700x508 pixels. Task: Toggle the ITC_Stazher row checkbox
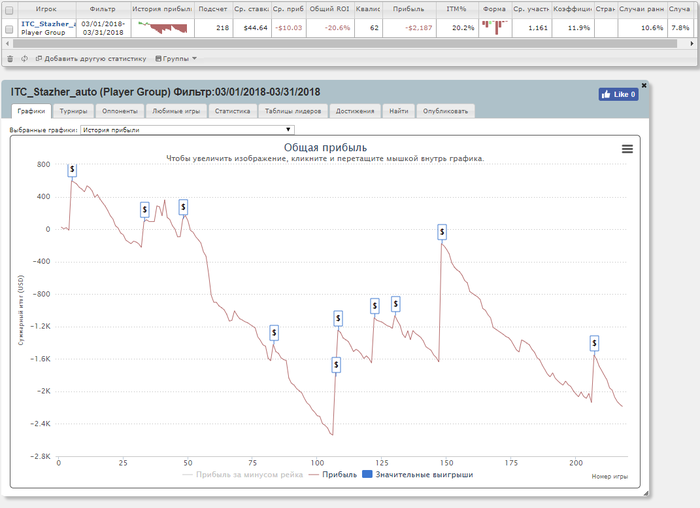click(x=9, y=29)
